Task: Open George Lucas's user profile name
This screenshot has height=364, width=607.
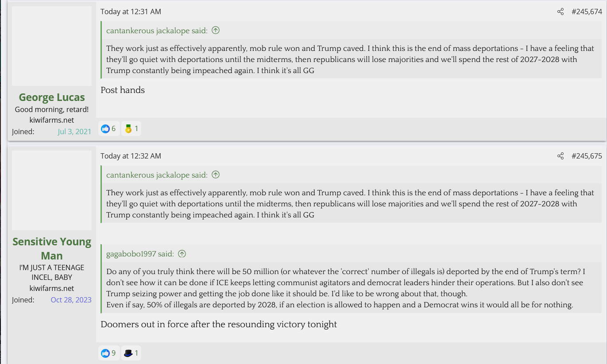Action: [52, 97]
